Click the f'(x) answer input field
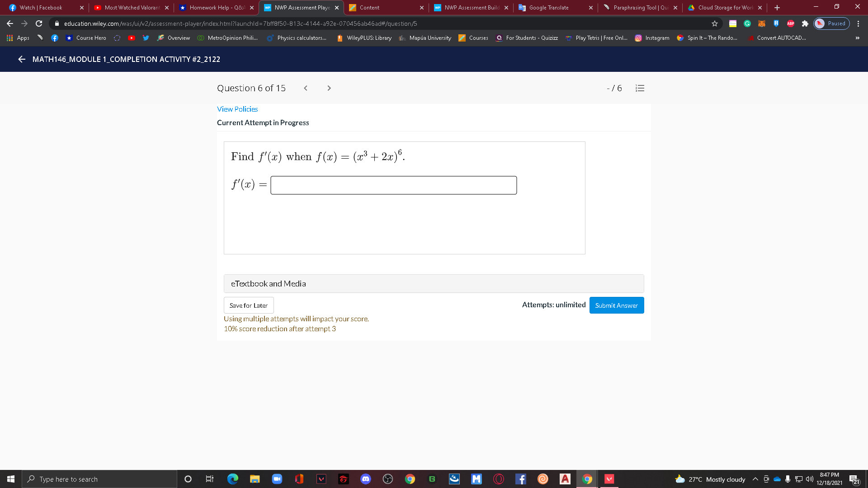 393,185
